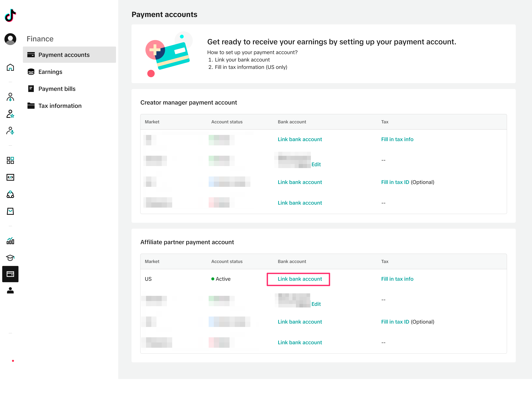Open the analytics bar chart icon

[x=10, y=241]
